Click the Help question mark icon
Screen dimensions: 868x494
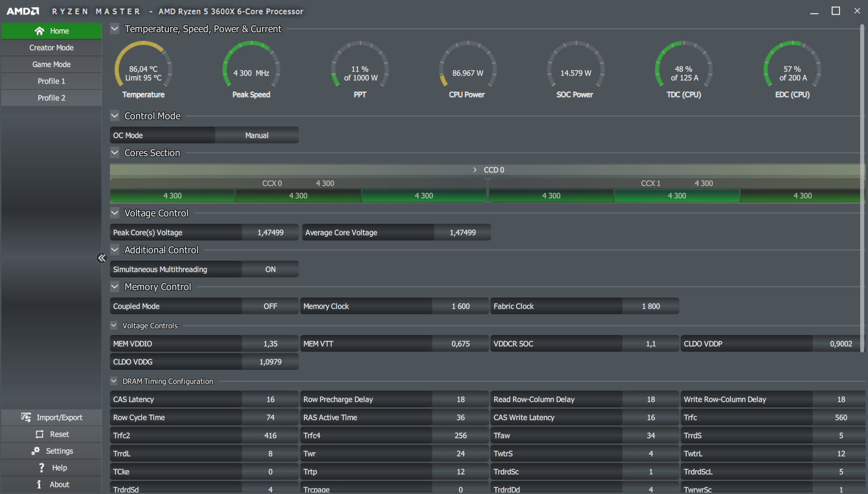[42, 468]
